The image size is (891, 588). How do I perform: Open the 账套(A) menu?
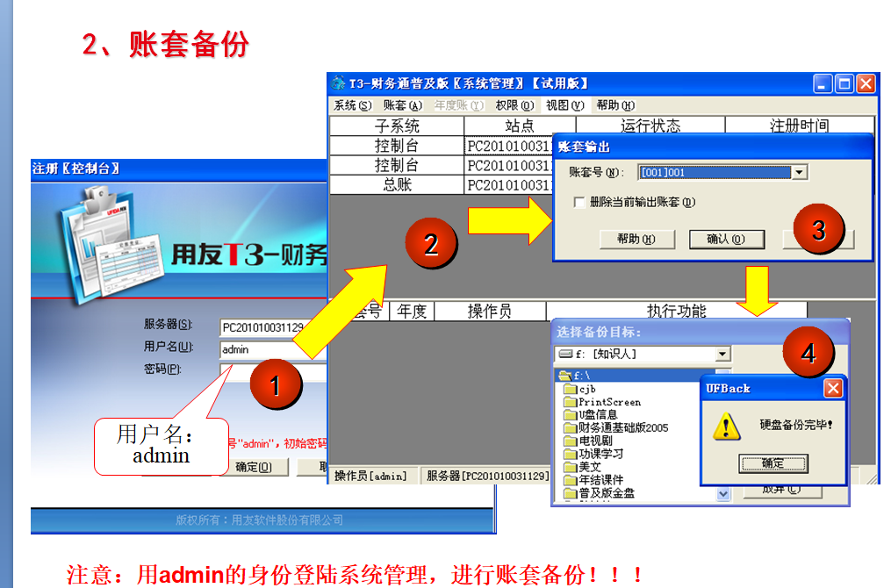coord(403,105)
